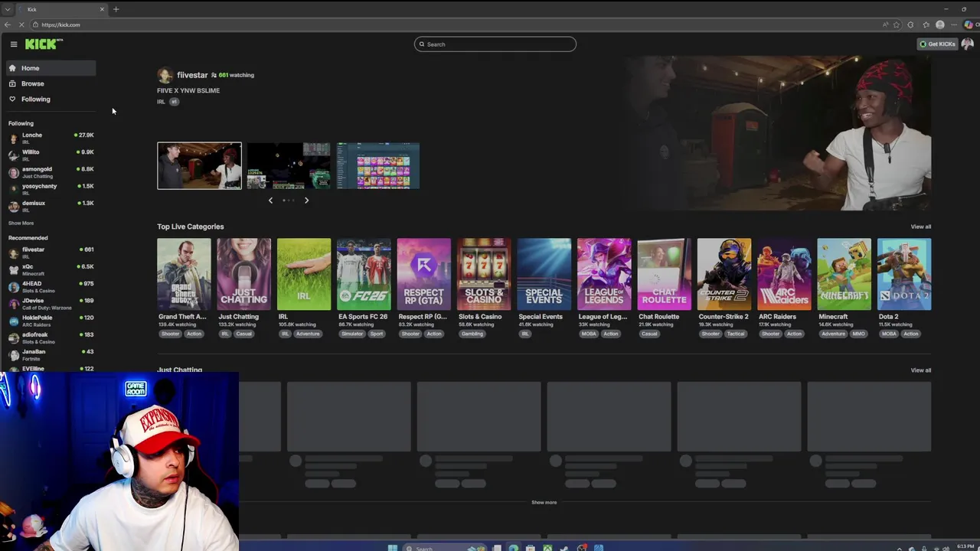Click MMO tag under Minecraft
Viewport: 980px width, 551px height.
[x=858, y=334]
